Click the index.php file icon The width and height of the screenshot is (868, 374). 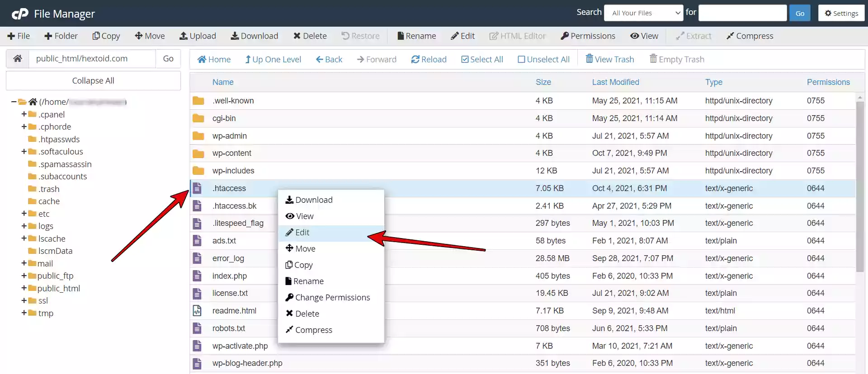[197, 276]
